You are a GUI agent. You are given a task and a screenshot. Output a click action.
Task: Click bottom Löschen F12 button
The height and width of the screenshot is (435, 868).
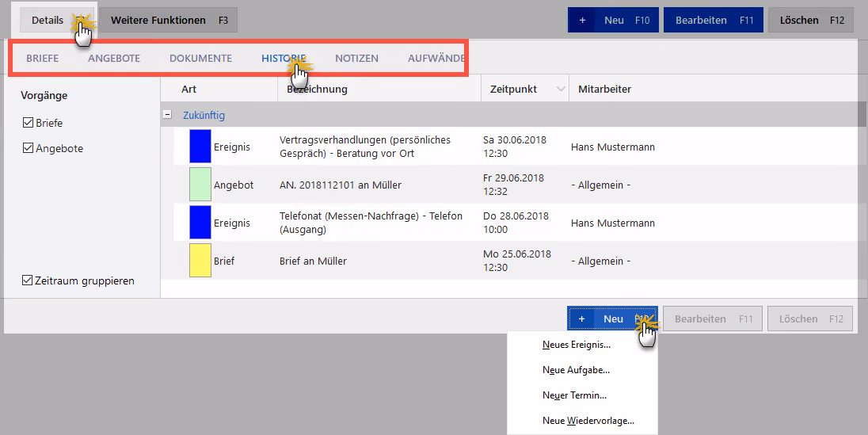(810, 319)
